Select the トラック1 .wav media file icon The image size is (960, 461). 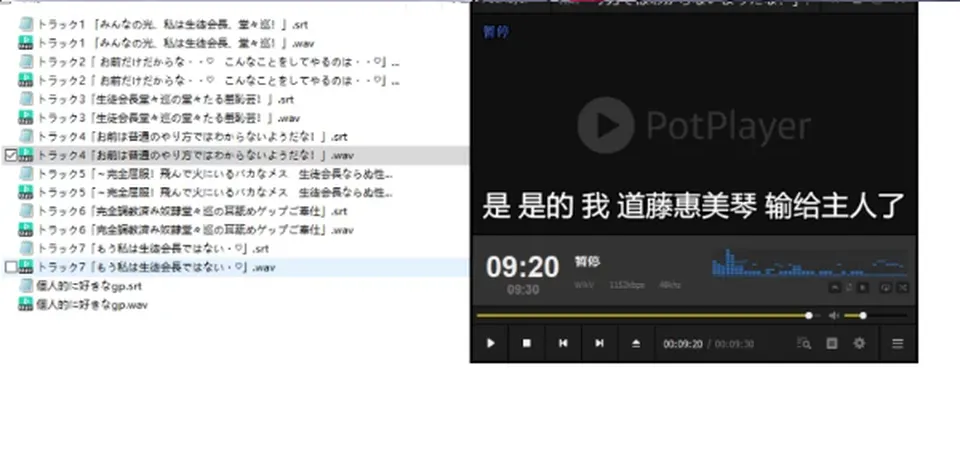coord(26,43)
